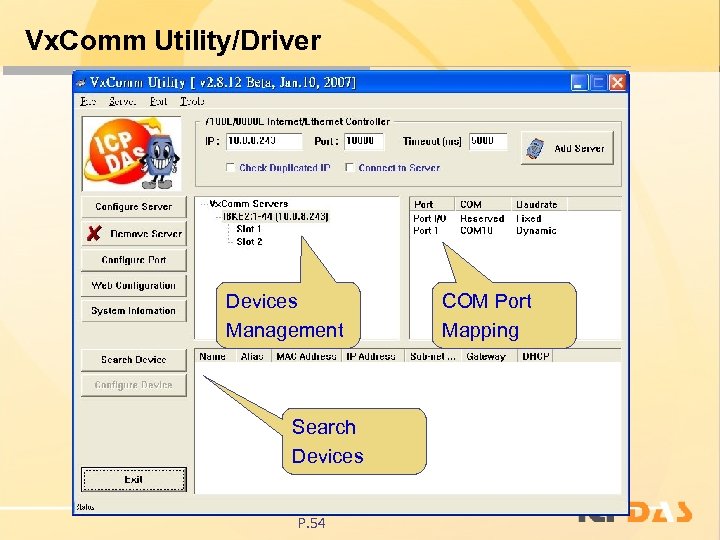Image resolution: width=720 pixels, height=540 pixels.
Task: Click the Search Device button
Action: 134,360
